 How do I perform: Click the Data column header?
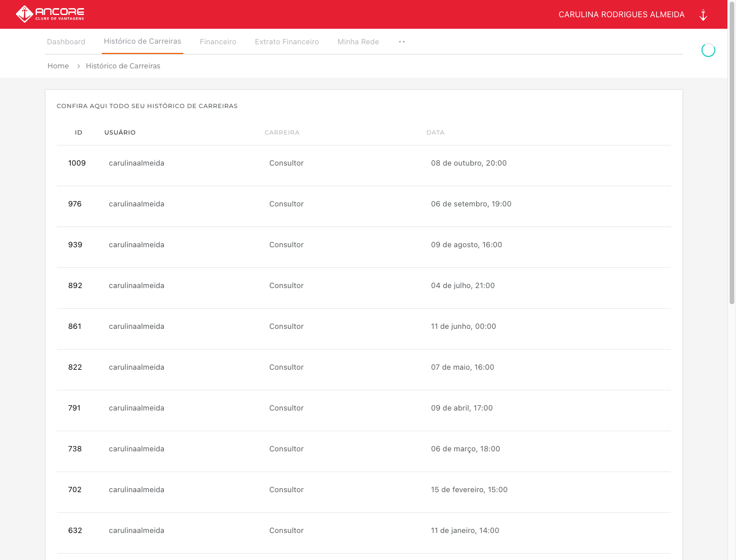point(435,133)
